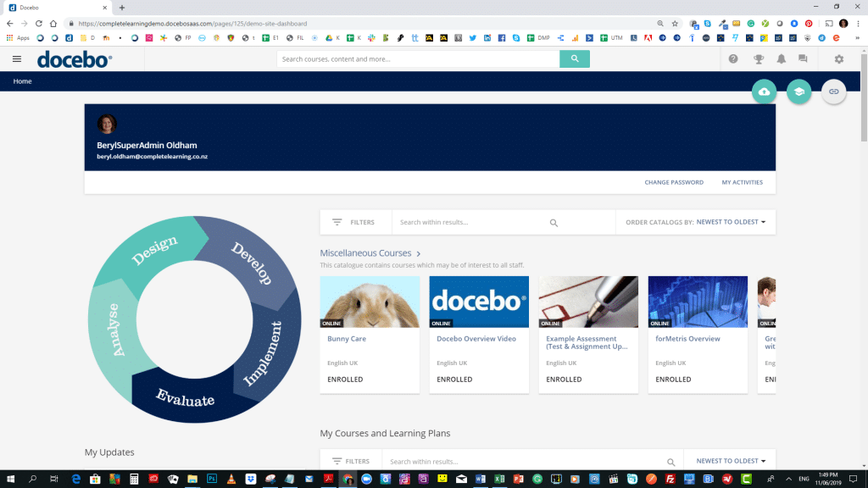Image resolution: width=868 pixels, height=488 pixels.
Task: Toggle the hamburger menu beside the Docebo logo
Action: tap(16, 58)
